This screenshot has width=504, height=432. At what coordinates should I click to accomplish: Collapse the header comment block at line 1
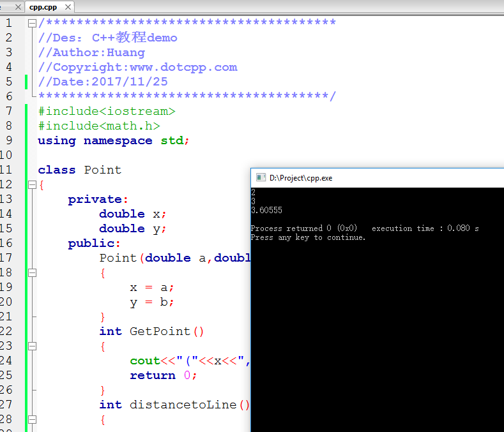click(32, 23)
